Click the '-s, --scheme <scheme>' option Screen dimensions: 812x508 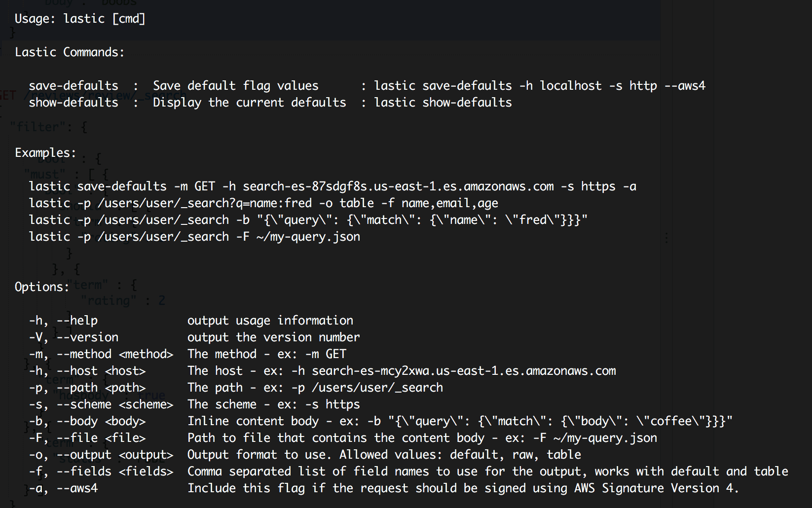(101, 404)
